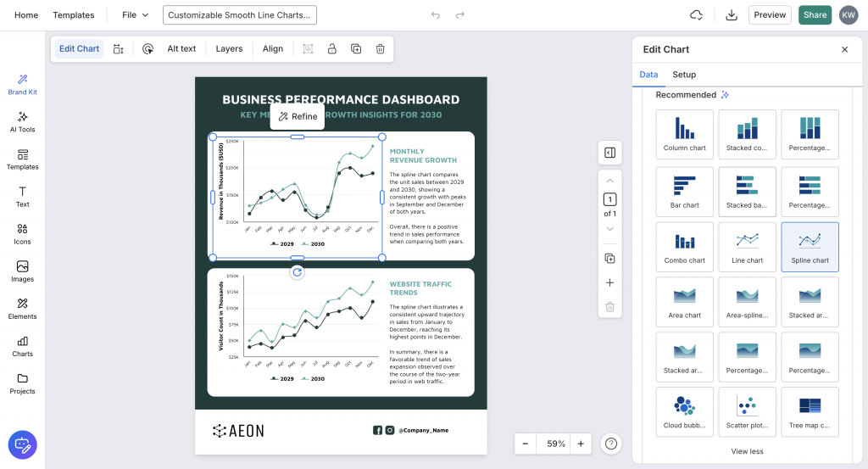The image size is (868, 469).
Task: Lock the selected chart element
Action: pos(331,48)
